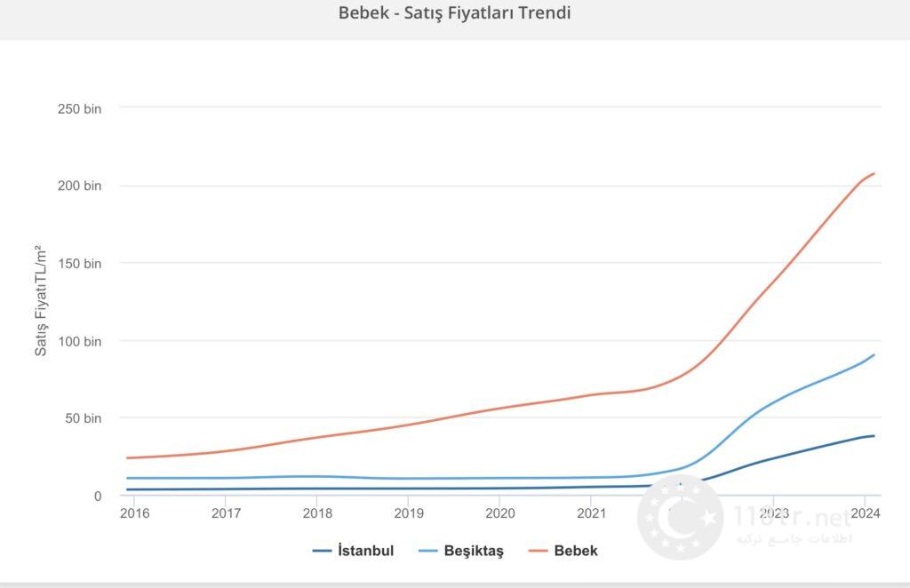
Task: Click the orange Bebek line's end point
Action: pyautogui.click(x=874, y=173)
